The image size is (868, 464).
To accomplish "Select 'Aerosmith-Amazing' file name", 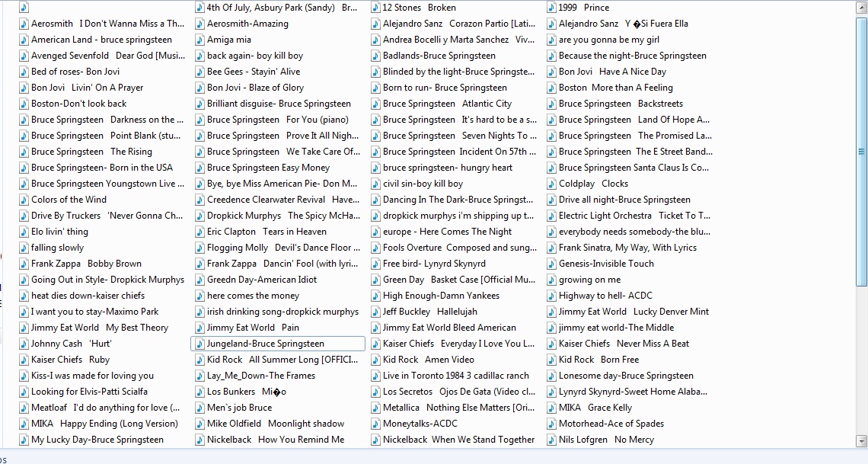I will [x=247, y=24].
